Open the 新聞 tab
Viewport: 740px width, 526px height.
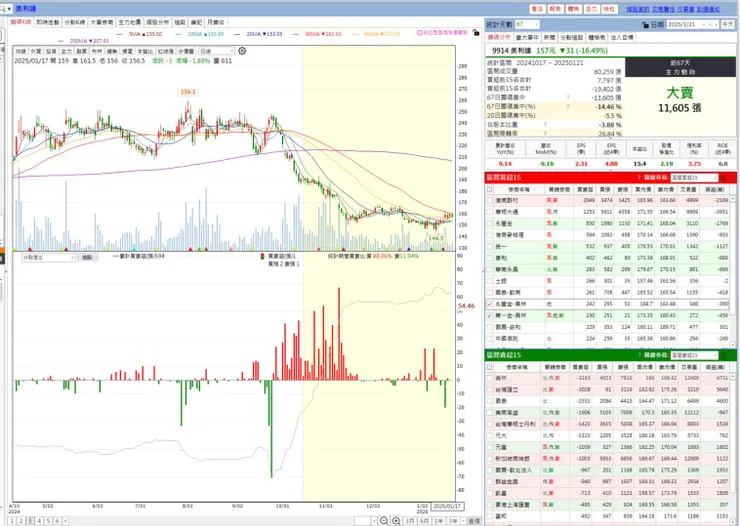(549, 37)
